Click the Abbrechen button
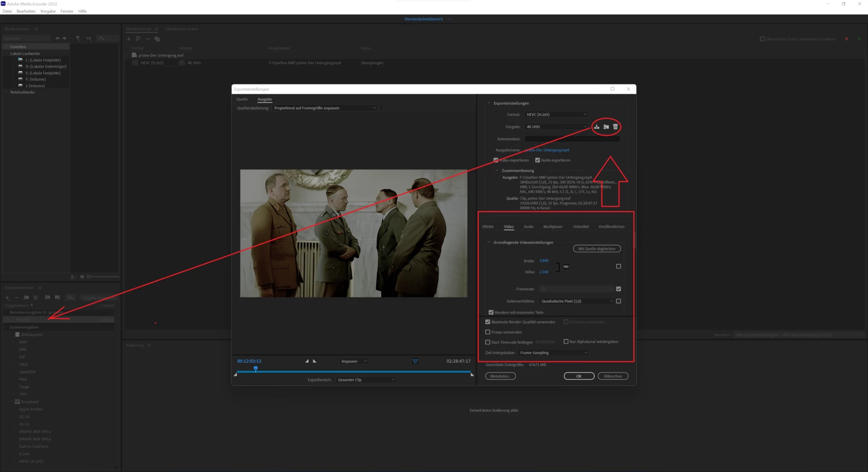 click(613, 376)
